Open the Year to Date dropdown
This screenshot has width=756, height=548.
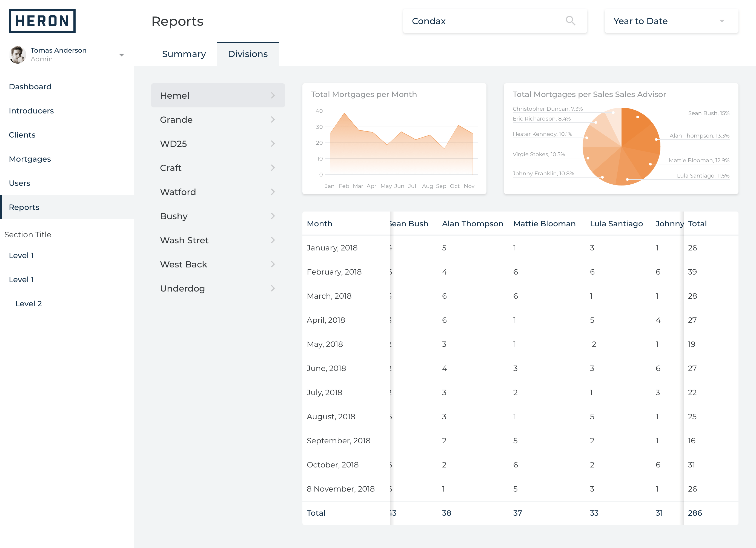tap(671, 21)
